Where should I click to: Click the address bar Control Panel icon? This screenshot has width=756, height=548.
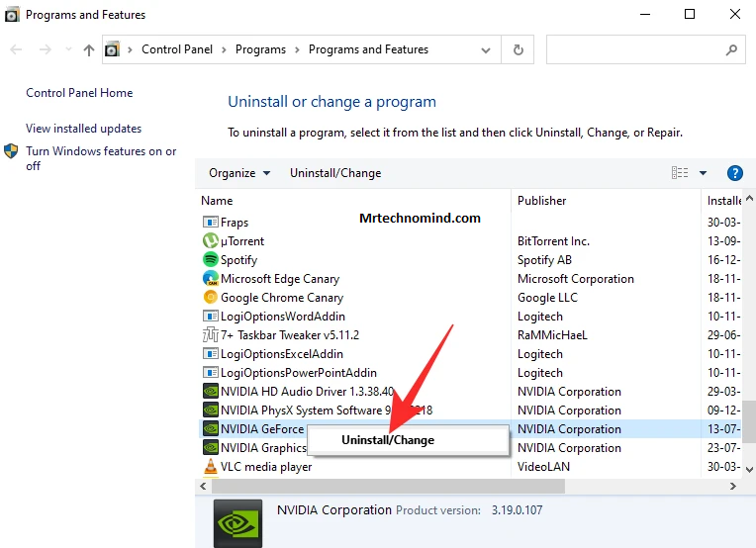coord(112,49)
